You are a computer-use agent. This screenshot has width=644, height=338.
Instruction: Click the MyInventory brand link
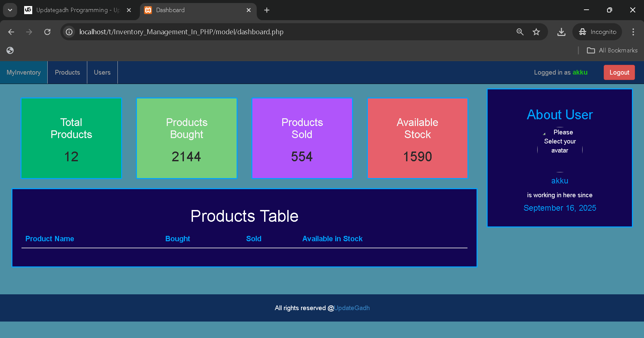[x=23, y=73]
